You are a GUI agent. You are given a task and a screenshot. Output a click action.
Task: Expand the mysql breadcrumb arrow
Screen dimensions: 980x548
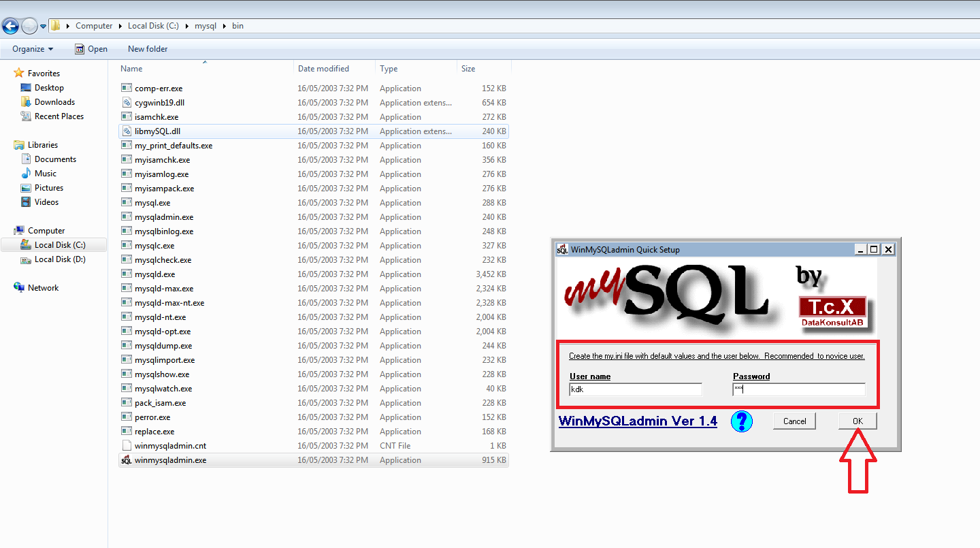click(224, 27)
